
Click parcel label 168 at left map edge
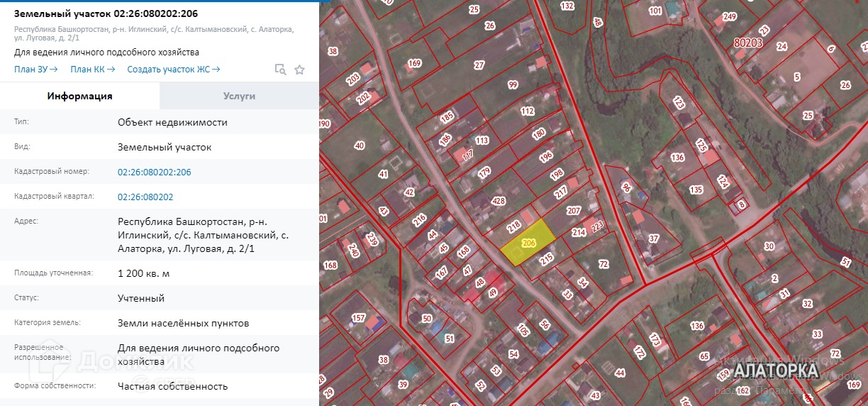click(330, 265)
